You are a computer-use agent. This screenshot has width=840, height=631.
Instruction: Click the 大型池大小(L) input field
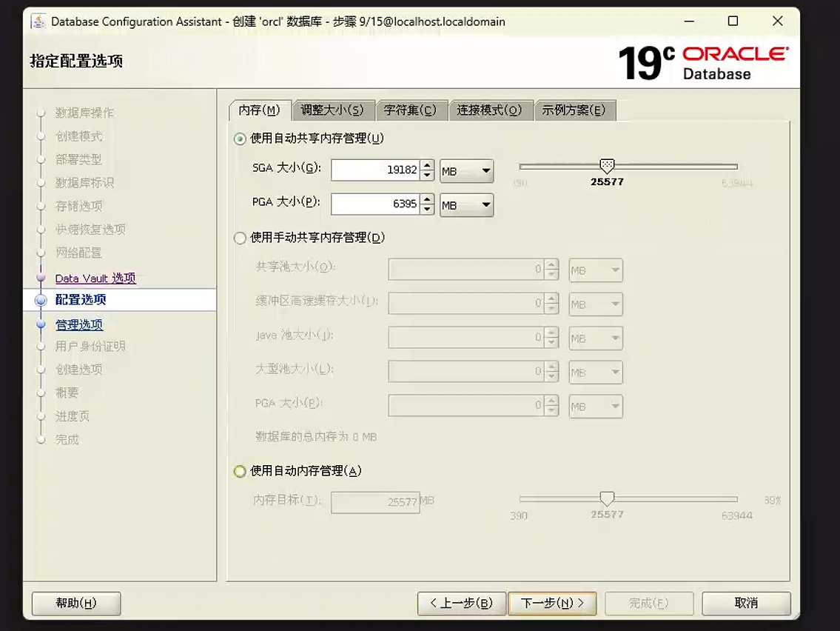466,372
